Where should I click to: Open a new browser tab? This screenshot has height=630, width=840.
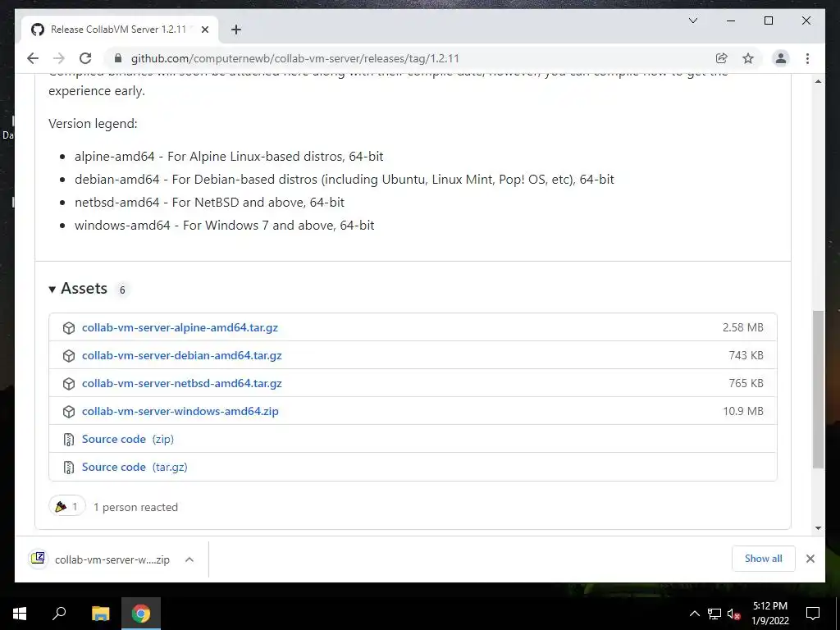click(235, 30)
